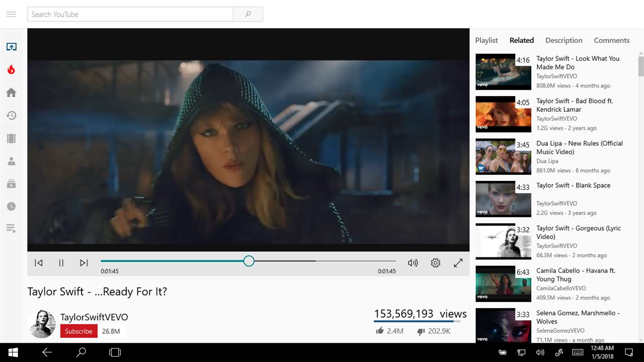Open the now playing sidebar icon
The width and height of the screenshot is (644, 362).
click(11, 46)
